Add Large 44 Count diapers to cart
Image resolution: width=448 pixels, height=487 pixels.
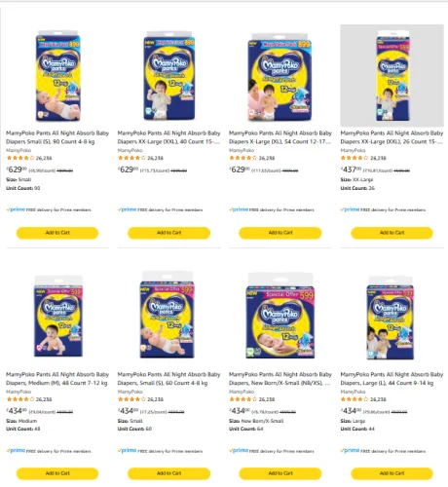tap(392, 473)
